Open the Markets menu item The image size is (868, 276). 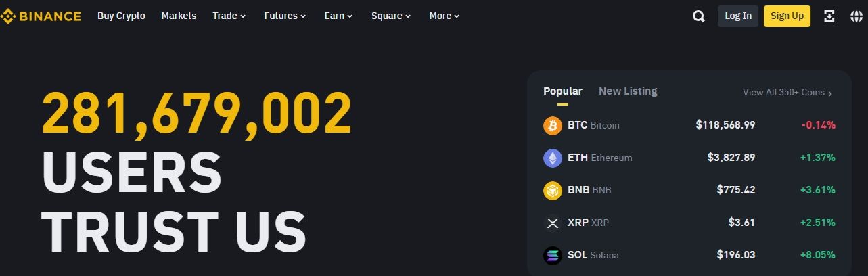tap(179, 16)
